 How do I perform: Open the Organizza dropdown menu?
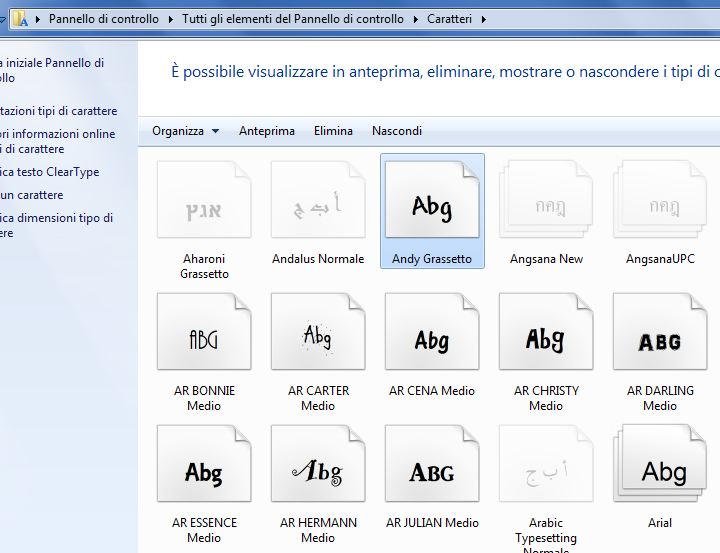click(x=186, y=131)
